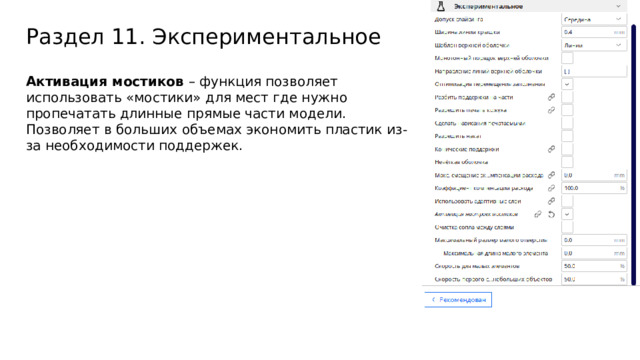
Task: Click the link icon beside Использовать адаптивные слои
Action: (551, 201)
